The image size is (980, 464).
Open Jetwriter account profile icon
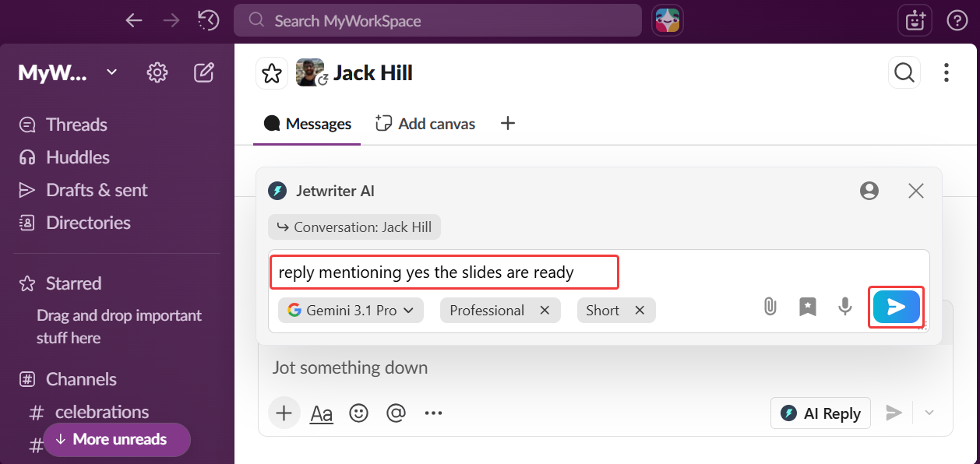(869, 191)
